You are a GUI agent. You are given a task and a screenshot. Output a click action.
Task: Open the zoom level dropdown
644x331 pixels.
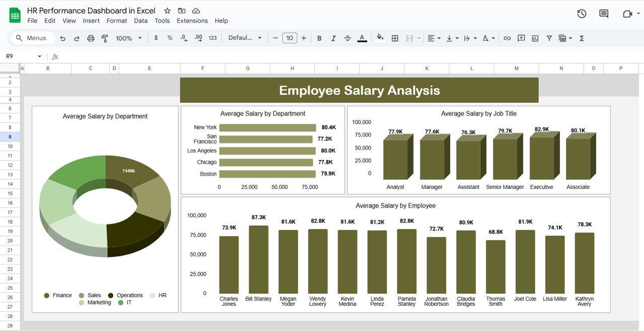click(129, 38)
